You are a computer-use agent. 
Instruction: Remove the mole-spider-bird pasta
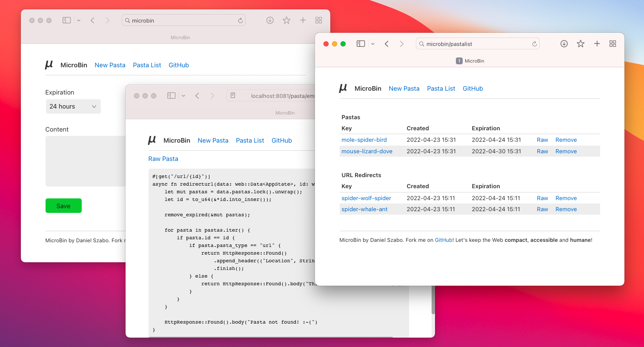pos(566,140)
